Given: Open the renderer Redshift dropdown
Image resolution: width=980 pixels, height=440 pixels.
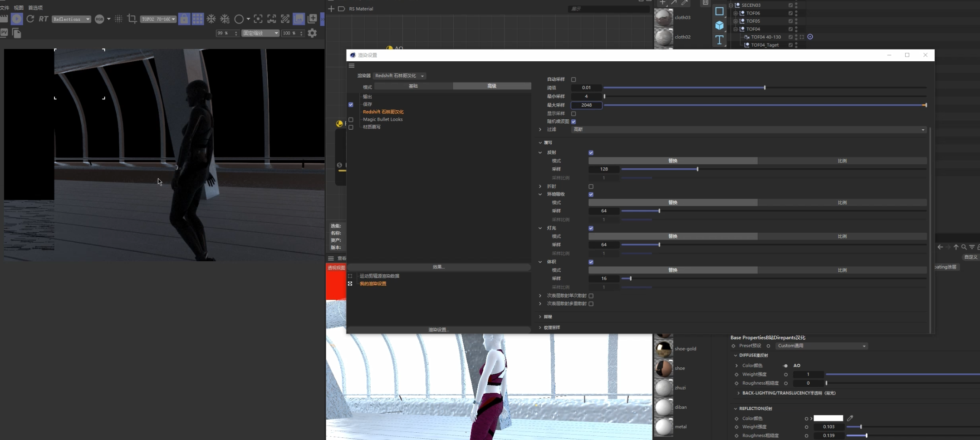Looking at the screenshot, I should click(x=399, y=76).
